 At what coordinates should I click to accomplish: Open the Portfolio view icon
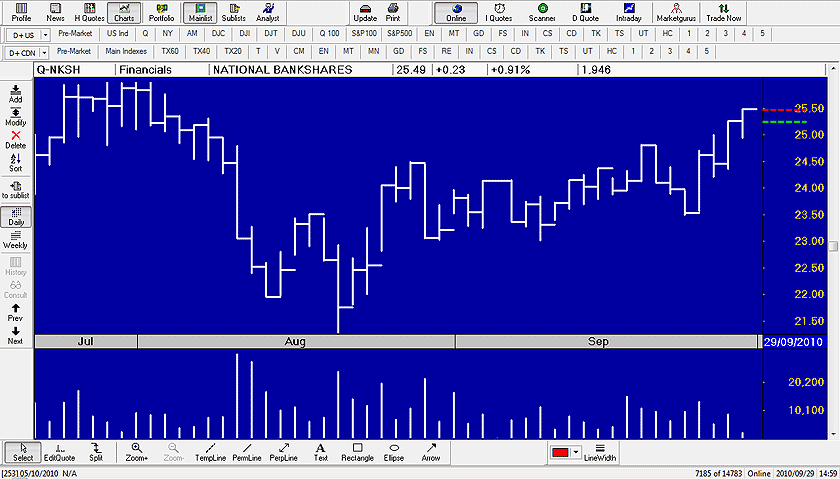(x=161, y=13)
